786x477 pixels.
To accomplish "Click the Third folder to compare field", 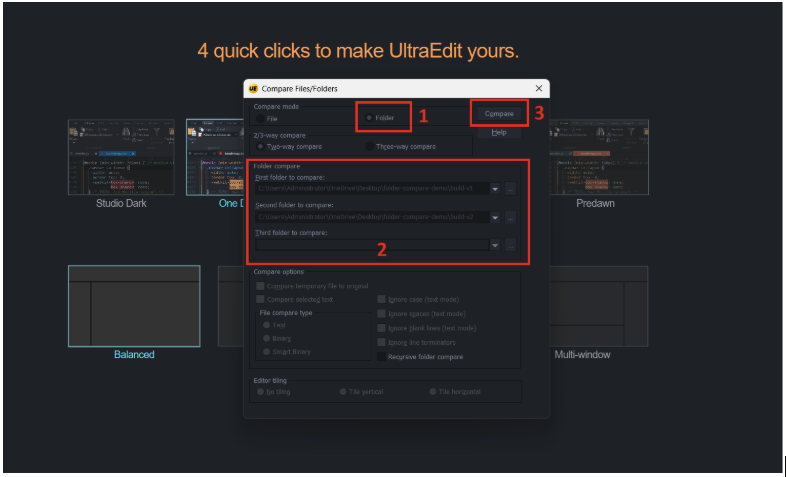I will [x=372, y=245].
